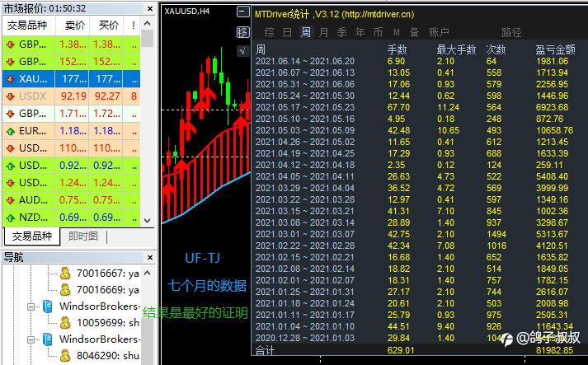Select the 2021.05.17 ~ 2021.05.23 week row
Viewport: 588px width, 365px height.
(418, 107)
